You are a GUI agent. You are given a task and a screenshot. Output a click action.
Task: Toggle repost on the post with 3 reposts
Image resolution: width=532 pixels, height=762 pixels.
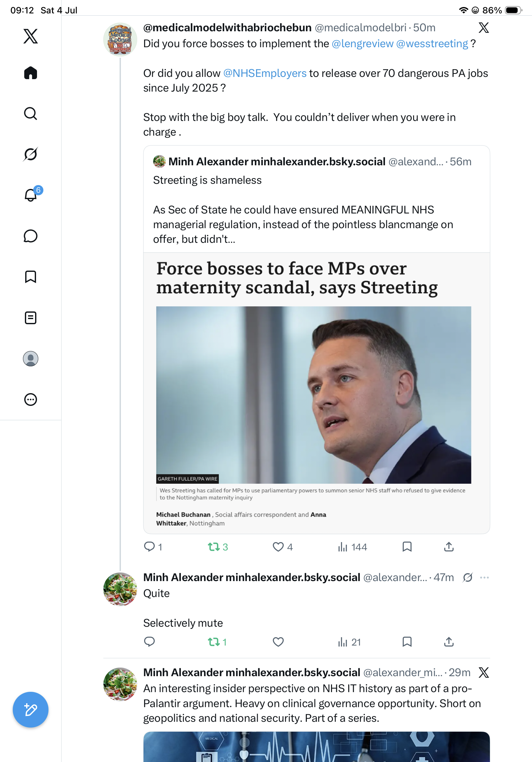(x=214, y=547)
